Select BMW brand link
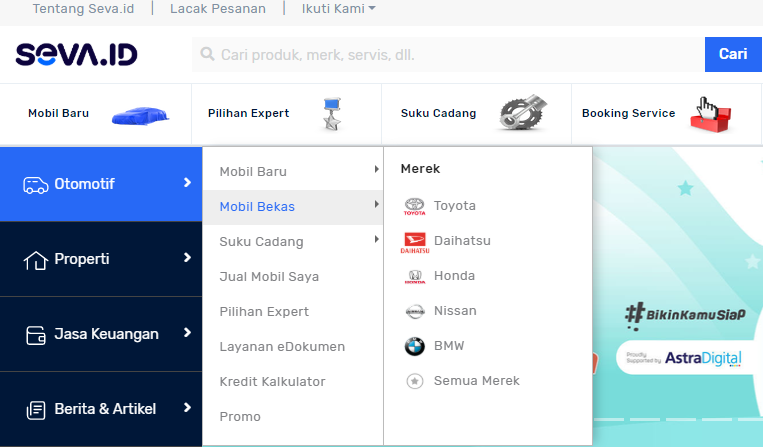763x447 pixels. coord(449,346)
